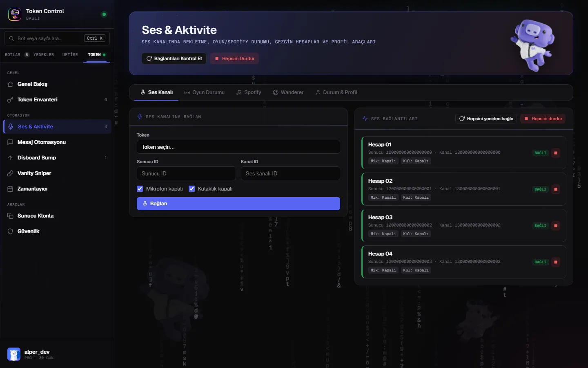Switch to TOKEN tab
The image size is (588, 368).
click(x=97, y=55)
